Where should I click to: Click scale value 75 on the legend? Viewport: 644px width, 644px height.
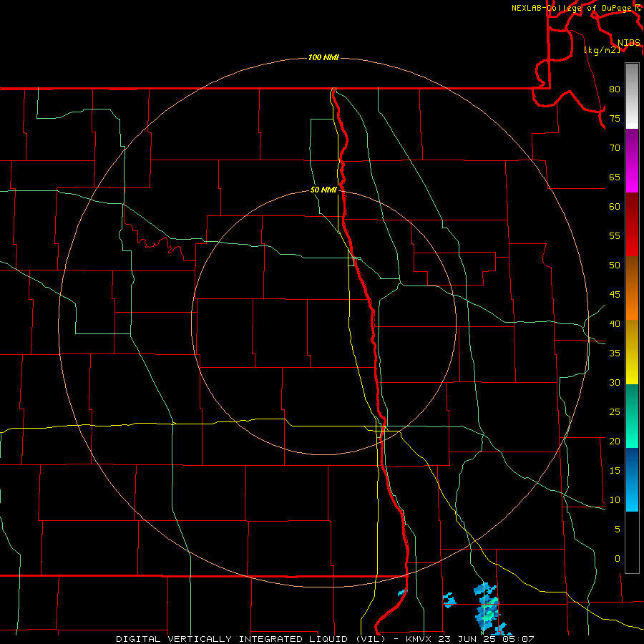coord(615,118)
